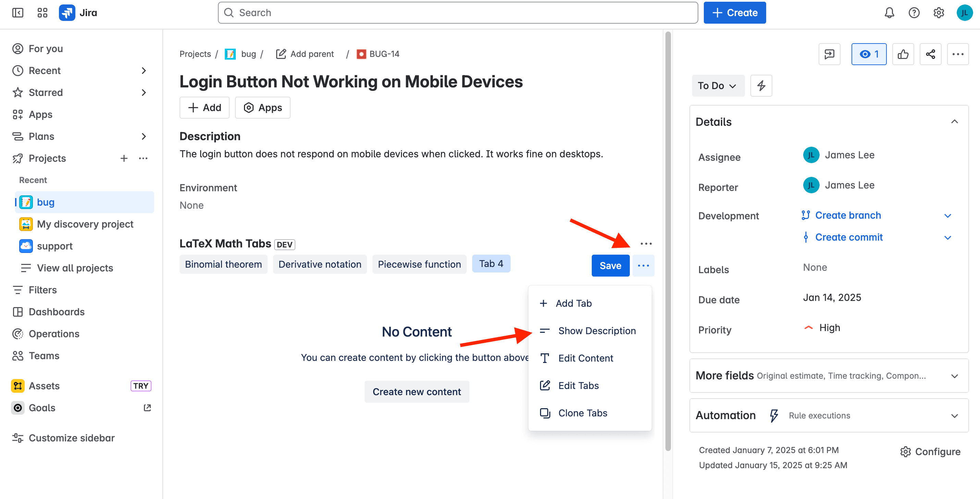Open My discovery project in sidebar
Image resolution: width=980 pixels, height=499 pixels.
pyautogui.click(x=84, y=224)
